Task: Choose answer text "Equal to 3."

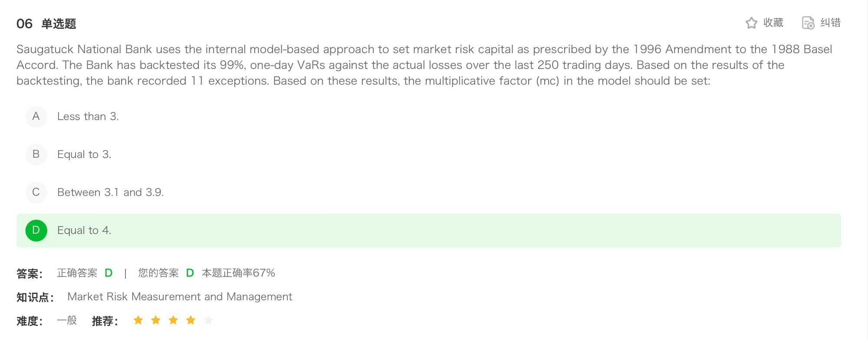Action: [x=84, y=155]
